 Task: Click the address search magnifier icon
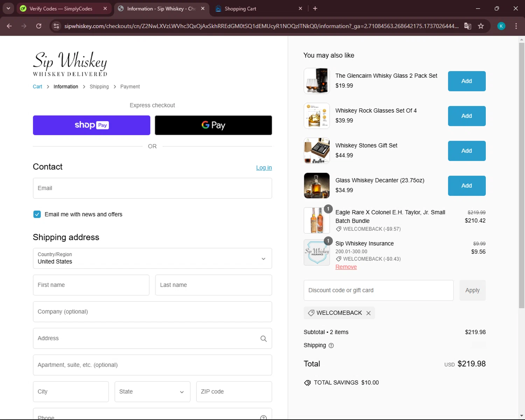click(264, 338)
